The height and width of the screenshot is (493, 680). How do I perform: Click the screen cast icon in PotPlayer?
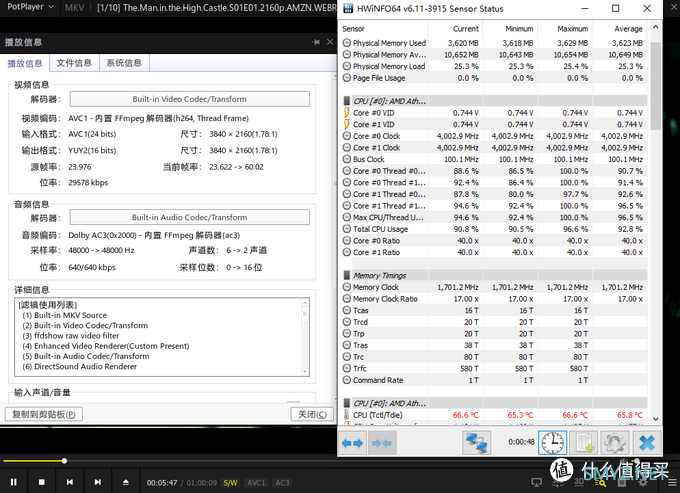pyautogui.click(x=536, y=482)
